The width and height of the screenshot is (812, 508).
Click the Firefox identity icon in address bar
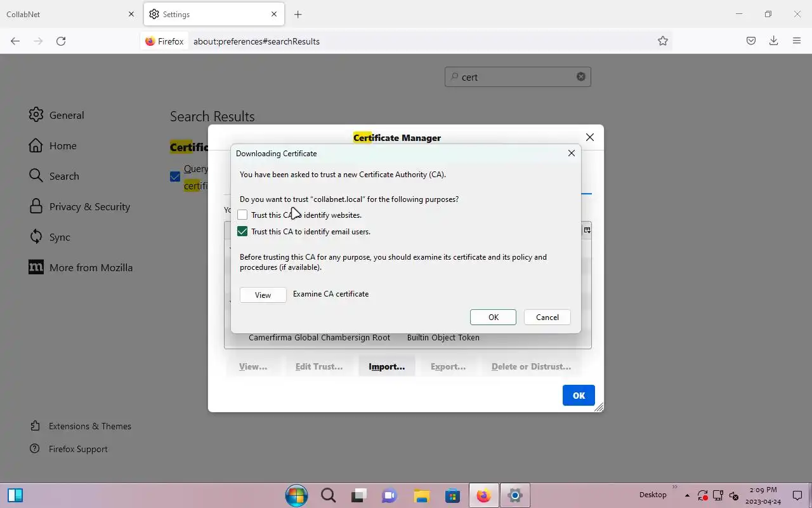pos(164,41)
